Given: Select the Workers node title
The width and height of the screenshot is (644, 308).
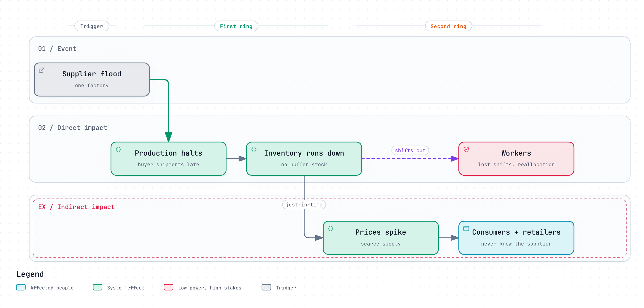Looking at the screenshot, I should 516,153.
